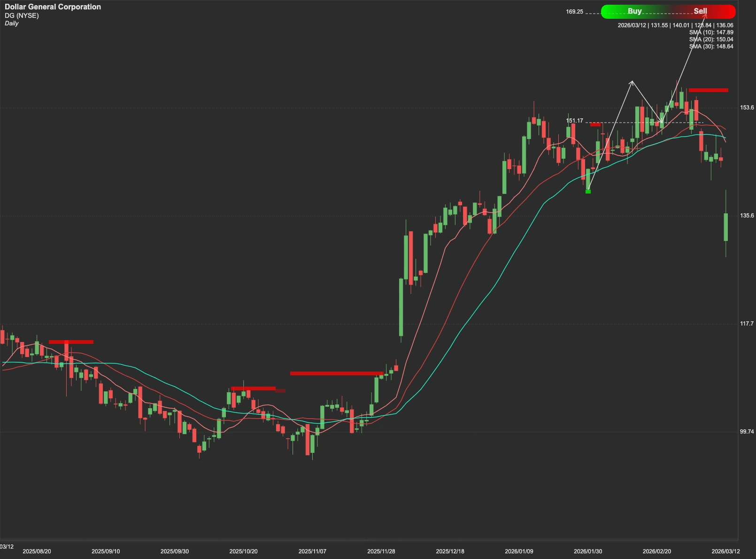This screenshot has height=559, width=756.
Task: Click the 153.6 price axis label
Action: coord(747,108)
